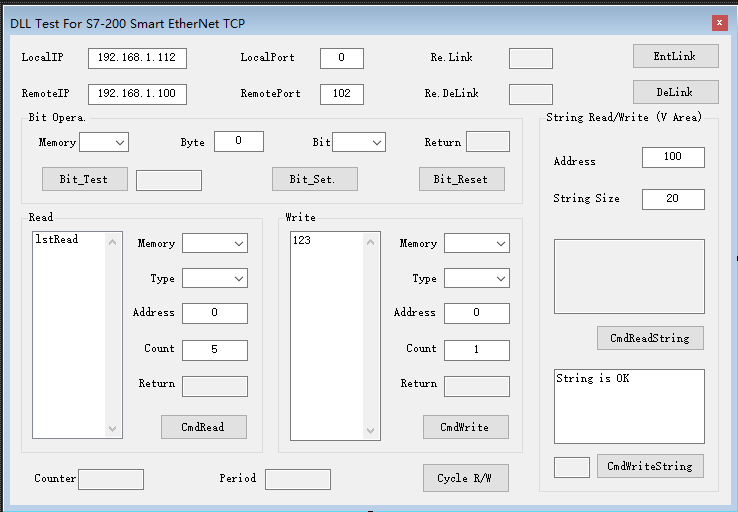Close the DLL Test window
The width and height of the screenshot is (738, 512).
720,23
